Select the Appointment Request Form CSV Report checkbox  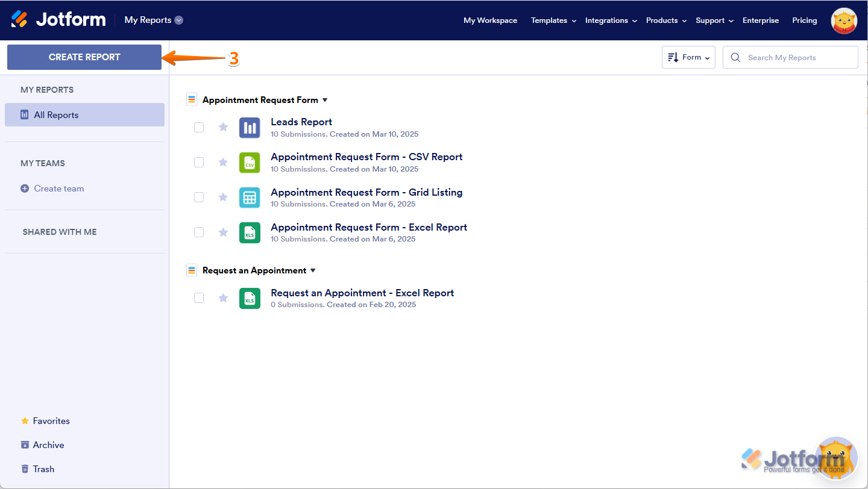pos(199,163)
